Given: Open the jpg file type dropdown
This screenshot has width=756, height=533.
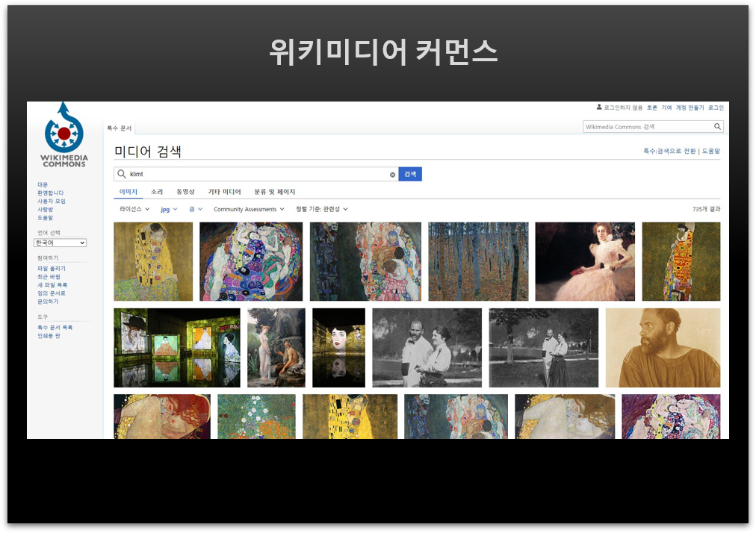Looking at the screenshot, I should point(170,209).
